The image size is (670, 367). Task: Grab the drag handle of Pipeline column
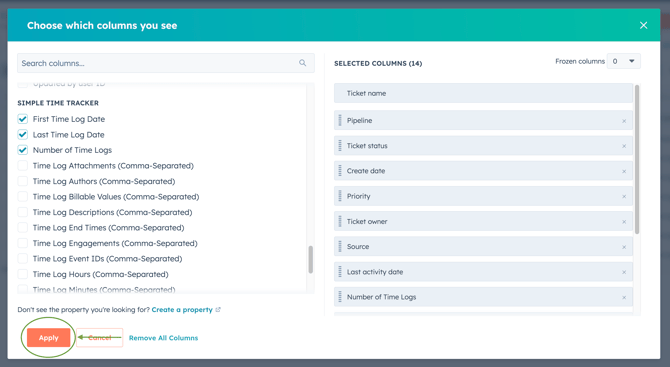[340, 120]
